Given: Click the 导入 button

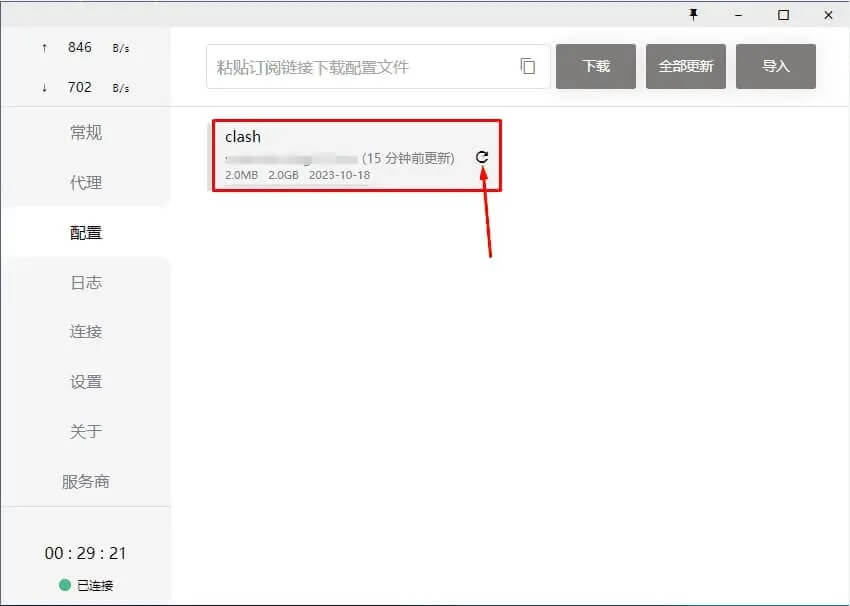Looking at the screenshot, I should coord(775,67).
